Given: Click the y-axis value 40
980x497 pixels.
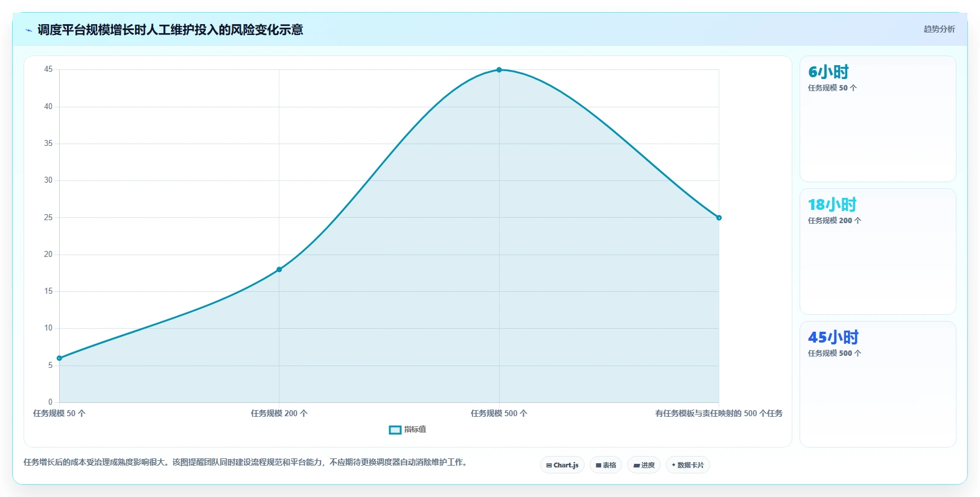Looking at the screenshot, I should click(48, 107).
